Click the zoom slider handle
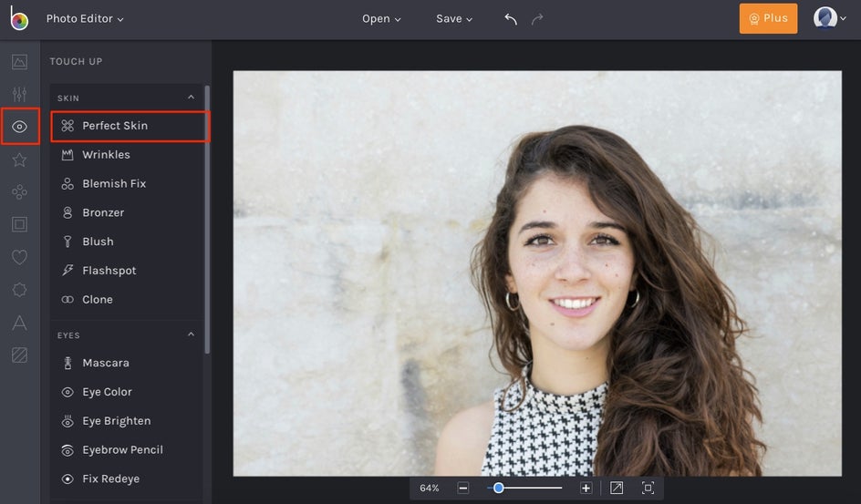 tap(498, 488)
